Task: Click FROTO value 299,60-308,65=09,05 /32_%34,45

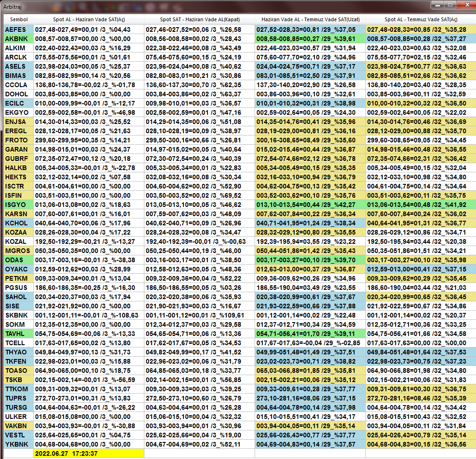Action: [421, 140]
